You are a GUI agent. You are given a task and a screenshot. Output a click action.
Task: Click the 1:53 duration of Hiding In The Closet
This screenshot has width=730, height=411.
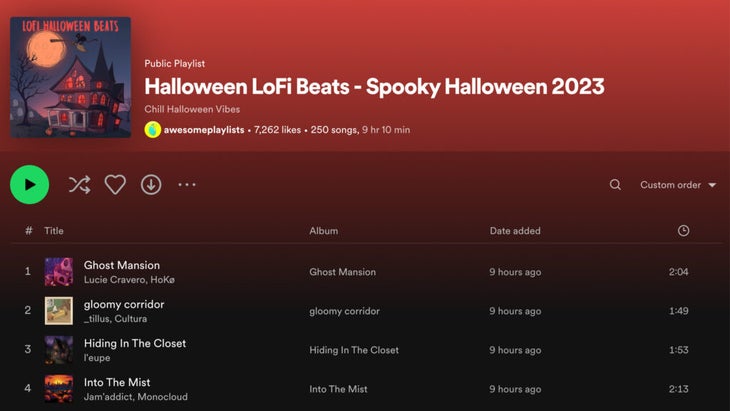(x=678, y=350)
